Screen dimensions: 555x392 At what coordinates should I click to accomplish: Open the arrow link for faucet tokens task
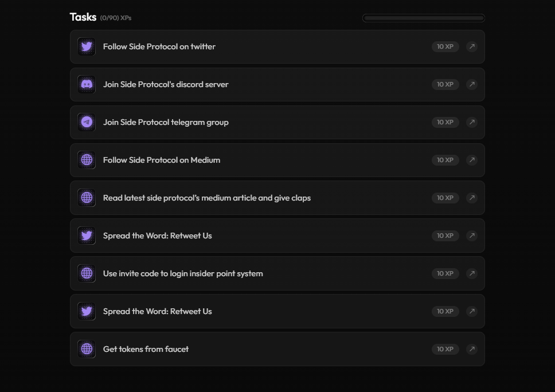click(x=471, y=349)
